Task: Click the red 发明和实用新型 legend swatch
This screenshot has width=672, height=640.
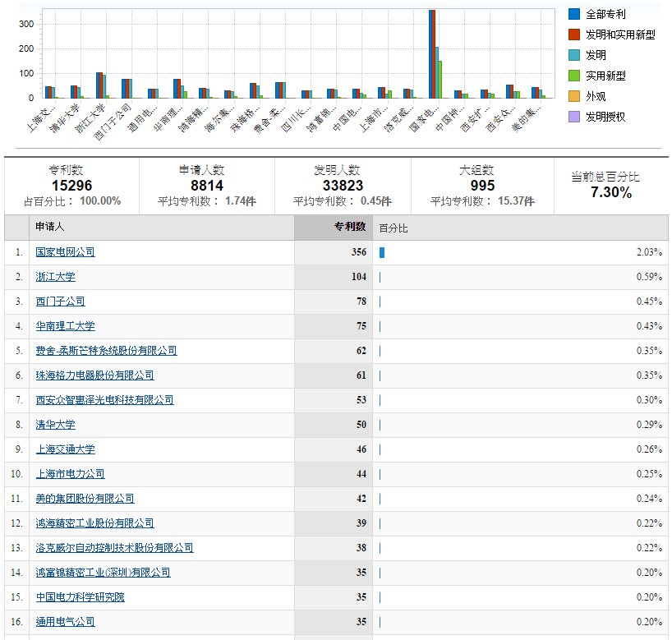Action: [574, 35]
